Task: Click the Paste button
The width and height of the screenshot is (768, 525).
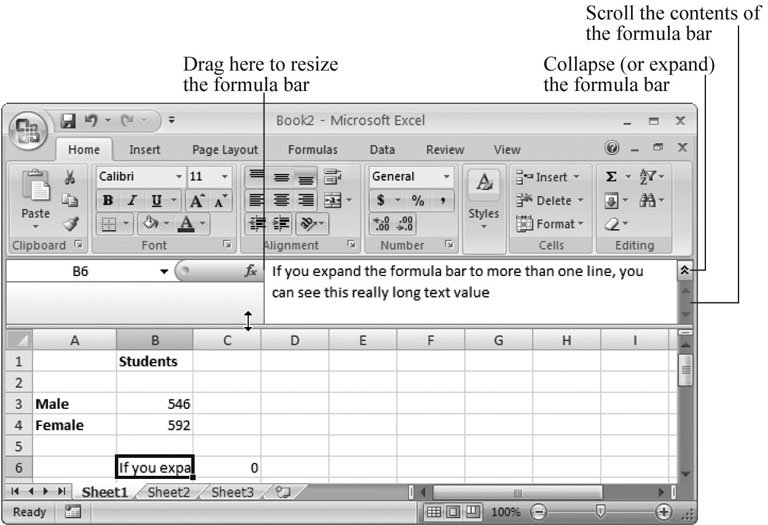Action: [x=35, y=198]
